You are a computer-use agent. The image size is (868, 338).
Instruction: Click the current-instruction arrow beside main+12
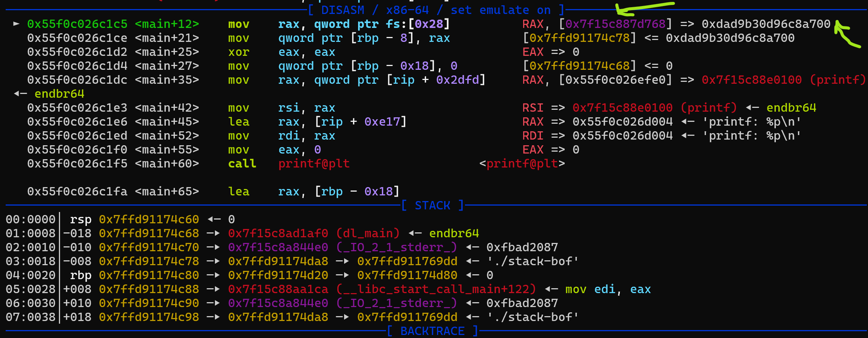pyautogui.click(x=16, y=24)
